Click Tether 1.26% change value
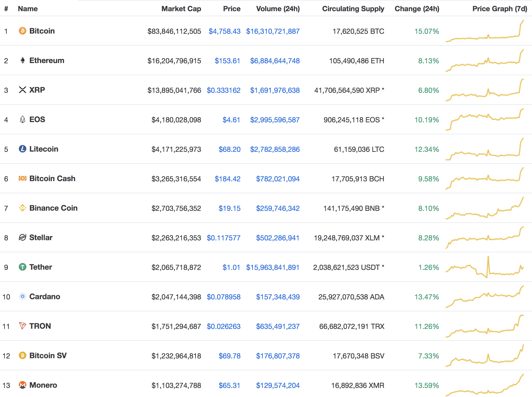532x397 pixels. click(429, 268)
